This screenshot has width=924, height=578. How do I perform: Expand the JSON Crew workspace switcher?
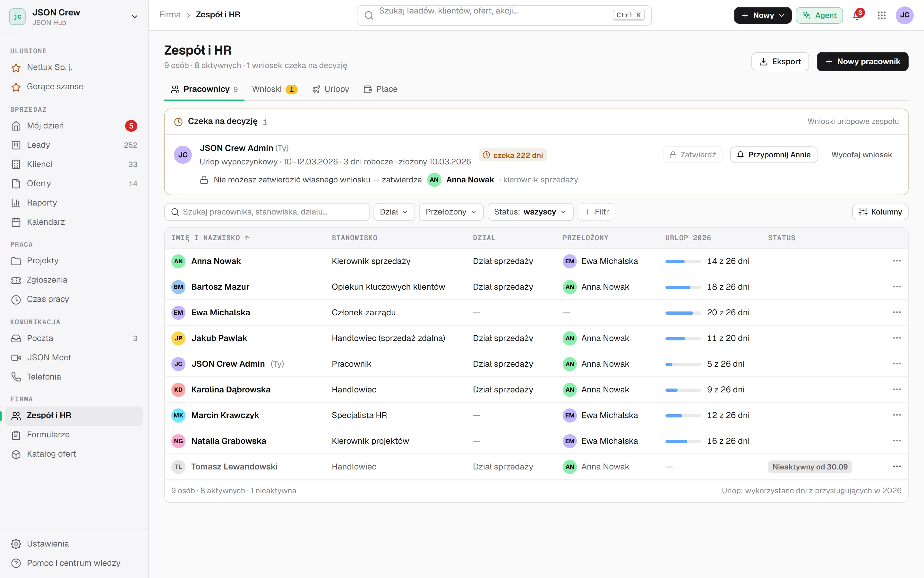74,16
